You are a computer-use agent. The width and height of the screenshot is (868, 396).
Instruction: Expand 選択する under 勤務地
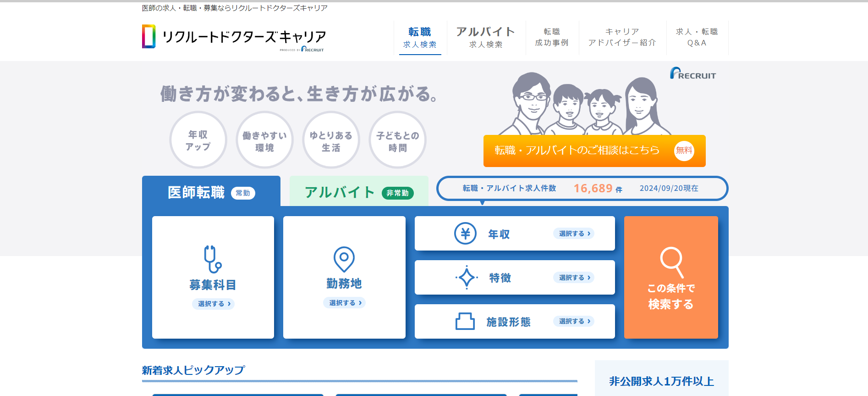tap(345, 303)
